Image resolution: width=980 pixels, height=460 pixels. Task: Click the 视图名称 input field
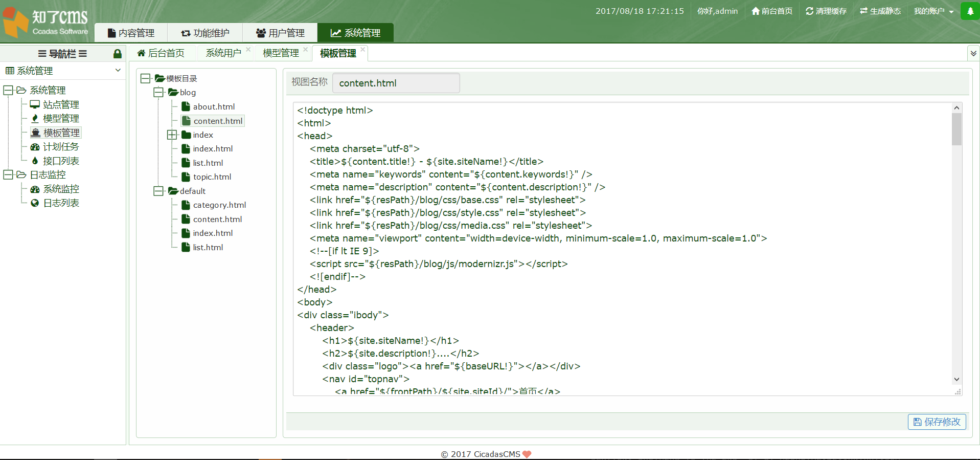tap(396, 83)
